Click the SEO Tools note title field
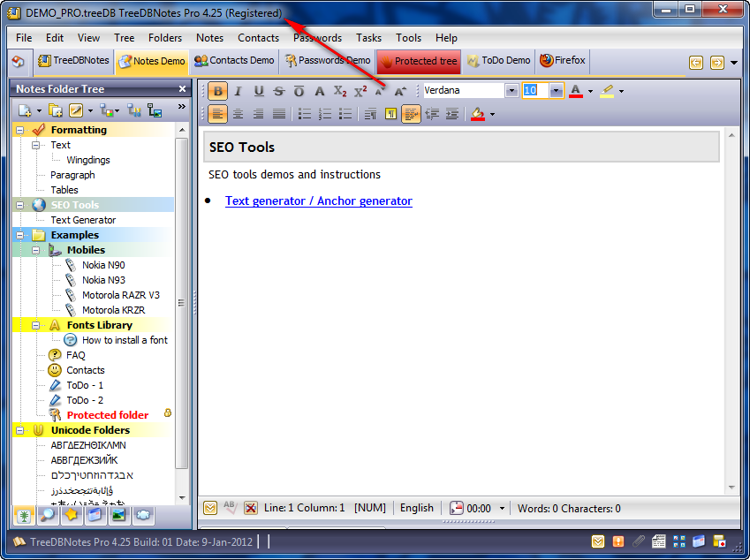Screen dimensions: 750x560 (462, 147)
